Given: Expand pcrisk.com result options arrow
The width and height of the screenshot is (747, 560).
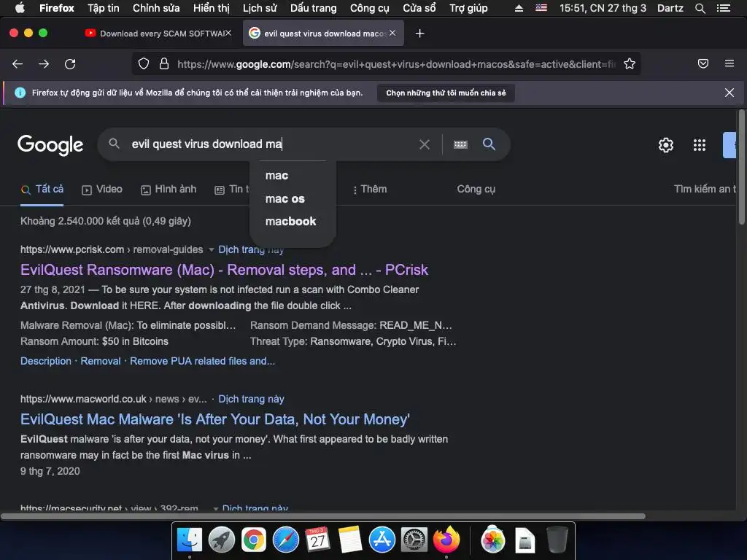Looking at the screenshot, I should (x=211, y=249).
